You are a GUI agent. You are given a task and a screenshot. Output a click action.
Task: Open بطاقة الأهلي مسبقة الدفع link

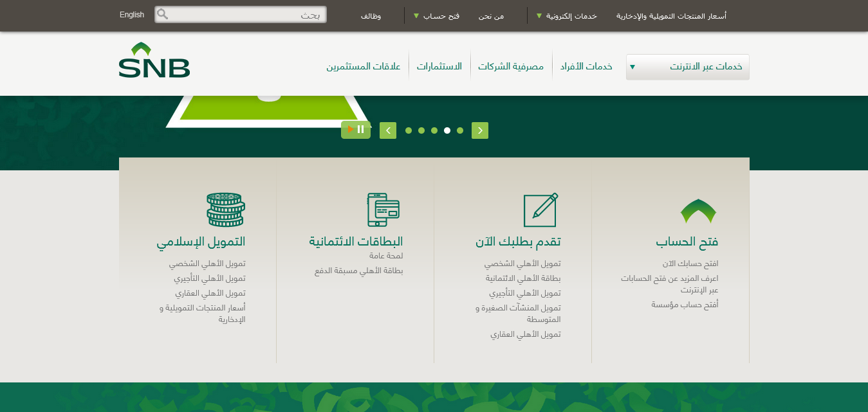(359, 271)
